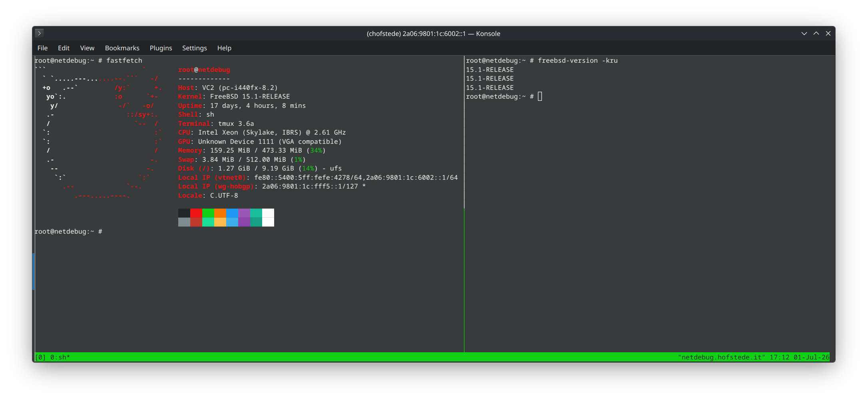Click the window title '2a06:9801:1c:6002::1 — Konsole'
The height and width of the screenshot is (401, 868).
[451, 34]
